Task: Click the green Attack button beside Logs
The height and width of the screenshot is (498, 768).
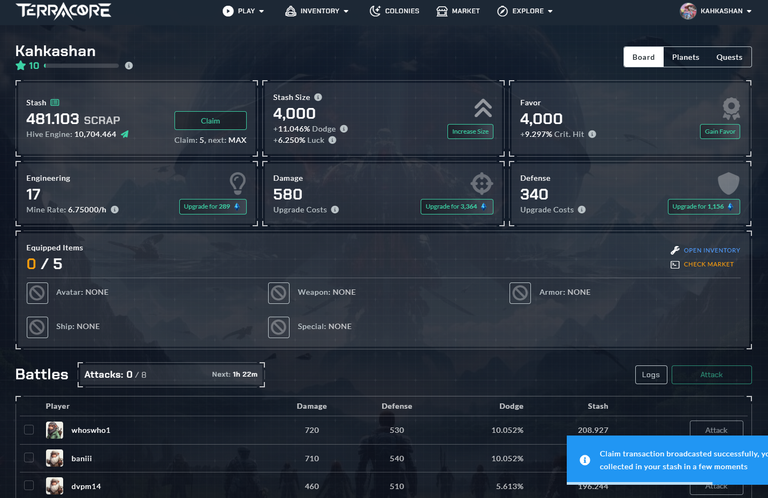Action: pos(711,375)
